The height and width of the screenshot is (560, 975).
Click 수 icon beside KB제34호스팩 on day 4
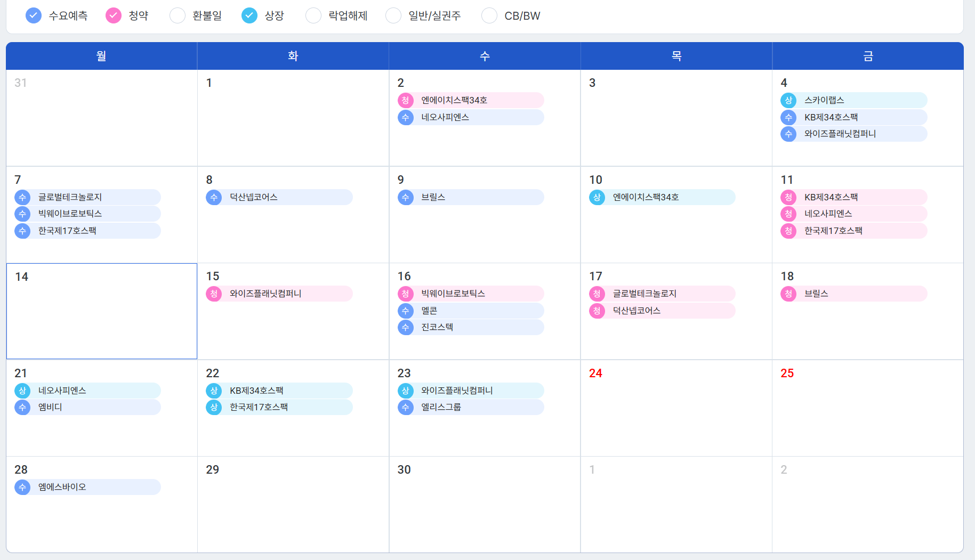(x=788, y=117)
